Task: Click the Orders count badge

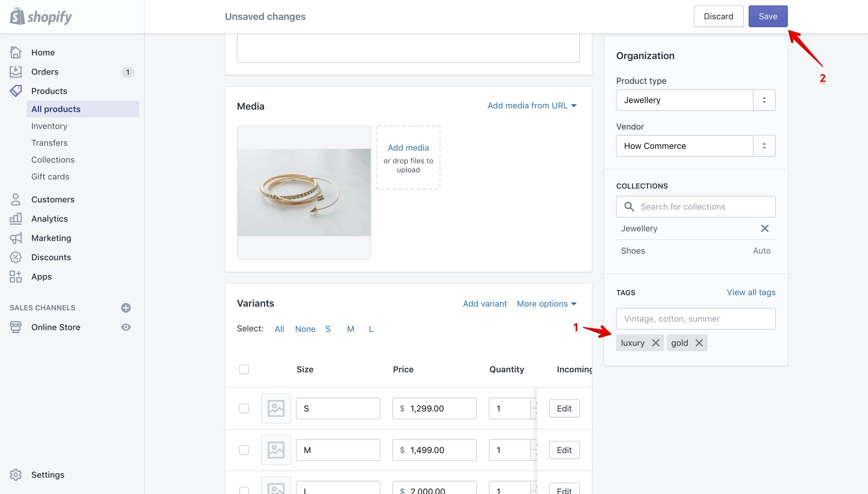Action: pyautogui.click(x=127, y=72)
